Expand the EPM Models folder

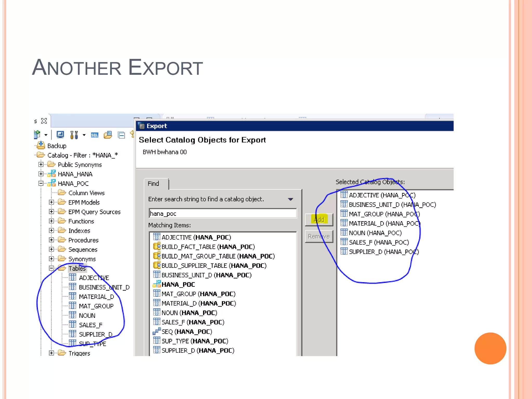[x=51, y=202]
